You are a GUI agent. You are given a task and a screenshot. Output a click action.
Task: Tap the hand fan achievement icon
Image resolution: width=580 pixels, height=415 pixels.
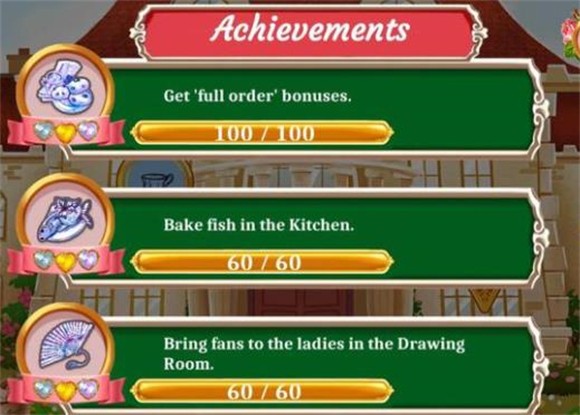(65, 346)
